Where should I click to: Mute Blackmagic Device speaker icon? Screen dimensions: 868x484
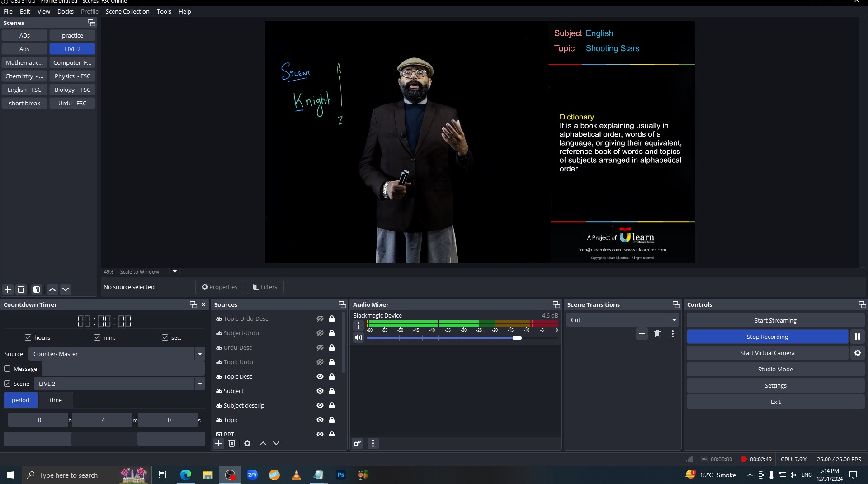click(x=359, y=337)
